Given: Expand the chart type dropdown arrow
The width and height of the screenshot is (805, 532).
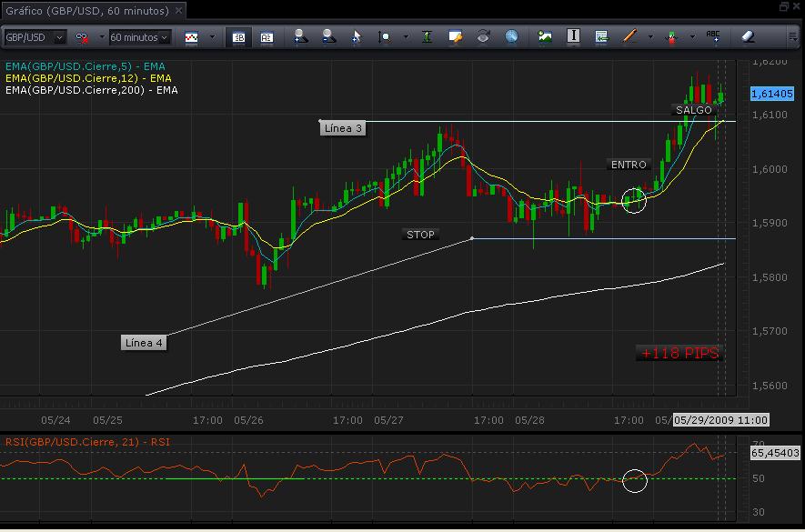Looking at the screenshot, I should pyautogui.click(x=212, y=37).
